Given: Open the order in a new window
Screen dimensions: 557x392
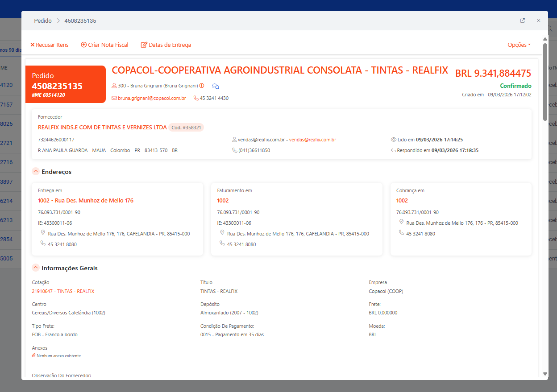Looking at the screenshot, I should 523,21.
